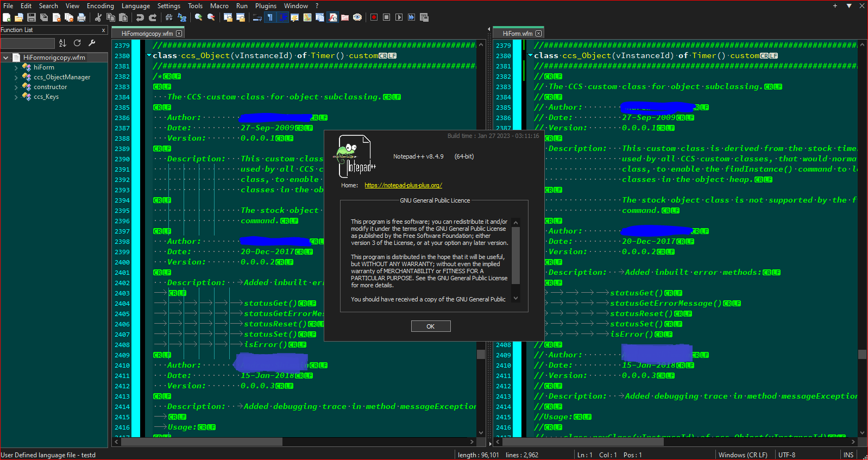Close the Function List panel
Screen dimensions: 868x460
[103, 30]
